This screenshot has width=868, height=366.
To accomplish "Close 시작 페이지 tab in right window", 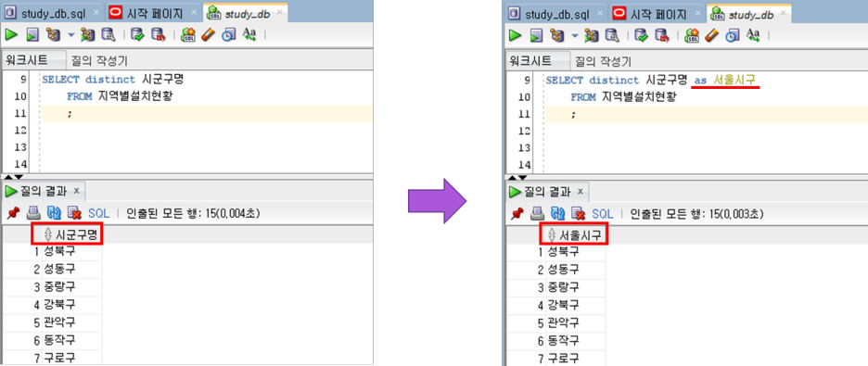I will pyautogui.click(x=697, y=13).
